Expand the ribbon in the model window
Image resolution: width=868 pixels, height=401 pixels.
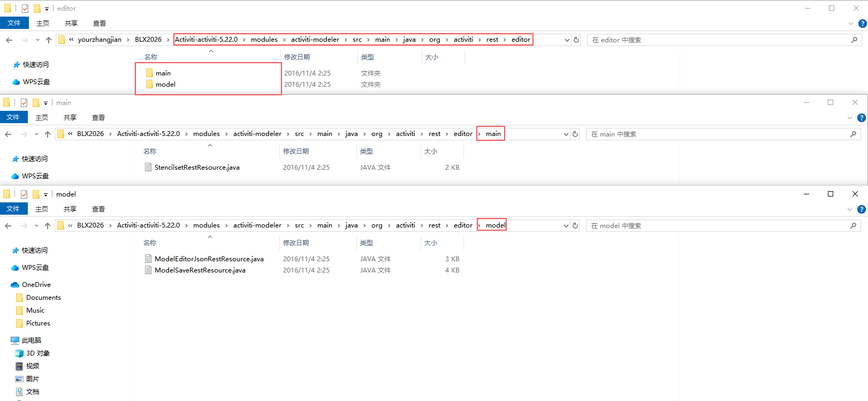[x=850, y=209]
